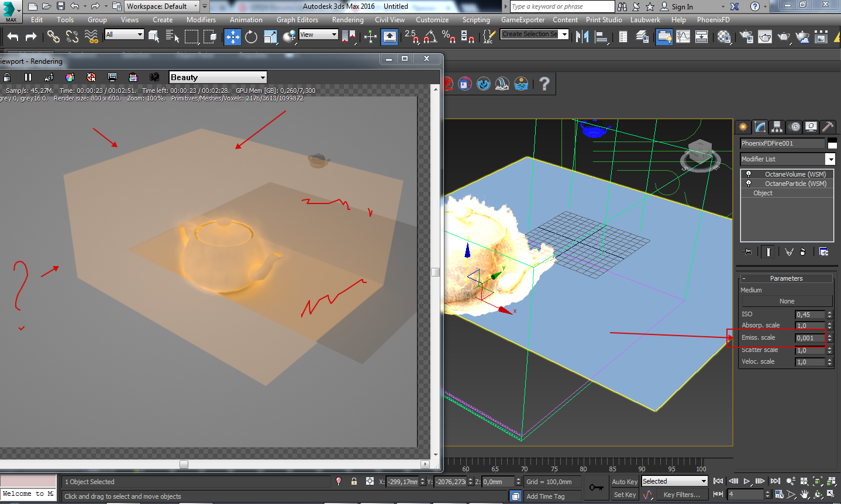
Task: Open Select by Name list tool
Action: (x=173, y=37)
